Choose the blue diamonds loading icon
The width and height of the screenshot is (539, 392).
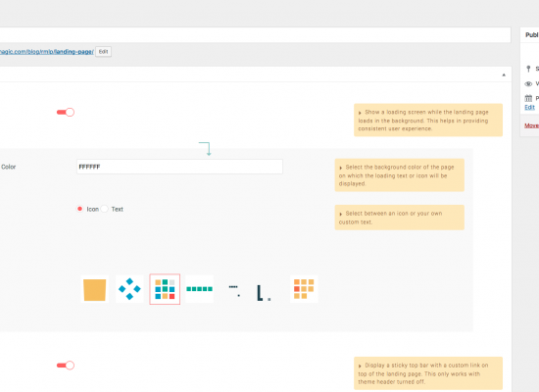click(129, 289)
